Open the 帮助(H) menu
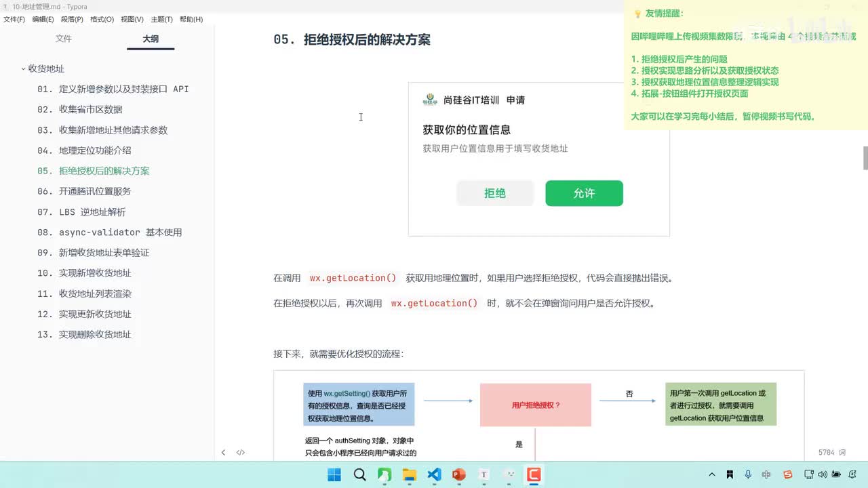The image size is (868, 488). (x=191, y=19)
